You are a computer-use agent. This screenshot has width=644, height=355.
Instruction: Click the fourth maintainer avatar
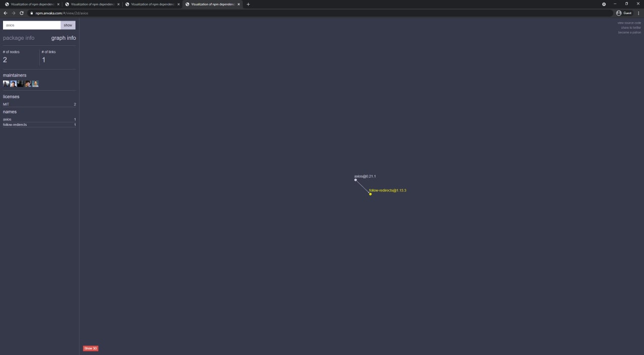coord(28,84)
